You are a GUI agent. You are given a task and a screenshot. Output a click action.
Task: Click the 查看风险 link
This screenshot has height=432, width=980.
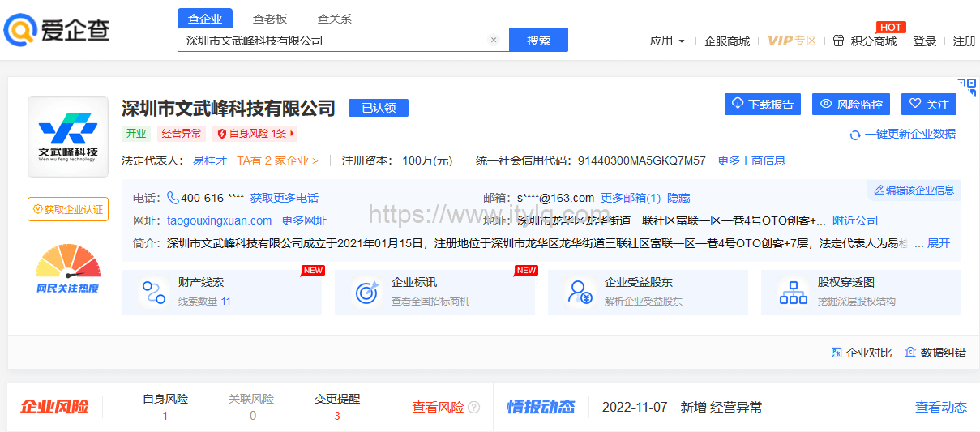(x=438, y=408)
